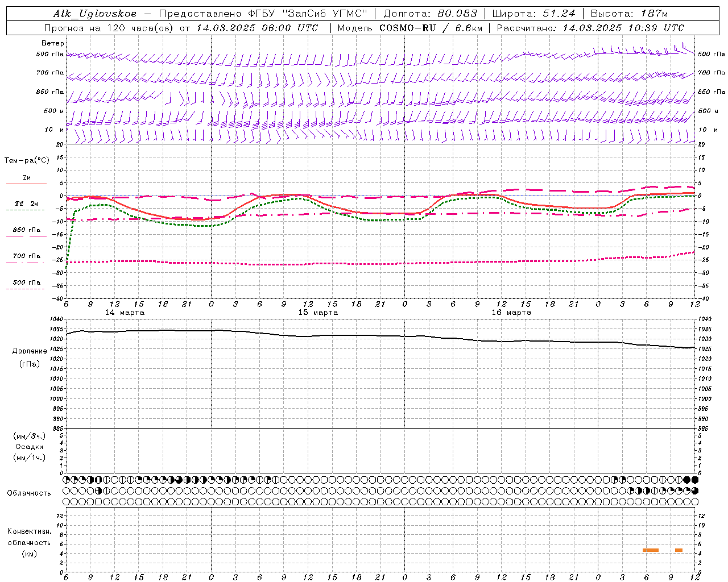Click the Осадки precipitation label

coord(30,447)
